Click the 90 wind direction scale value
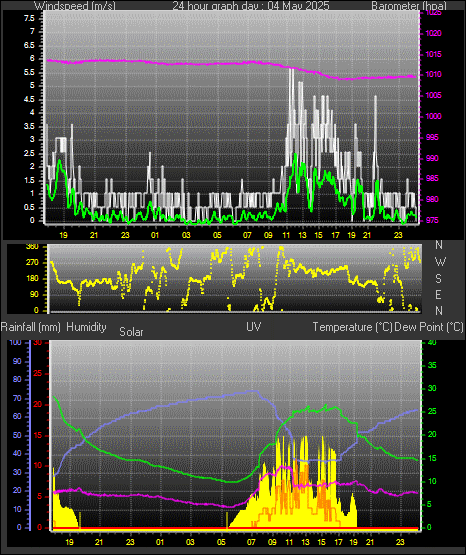 coord(34,294)
